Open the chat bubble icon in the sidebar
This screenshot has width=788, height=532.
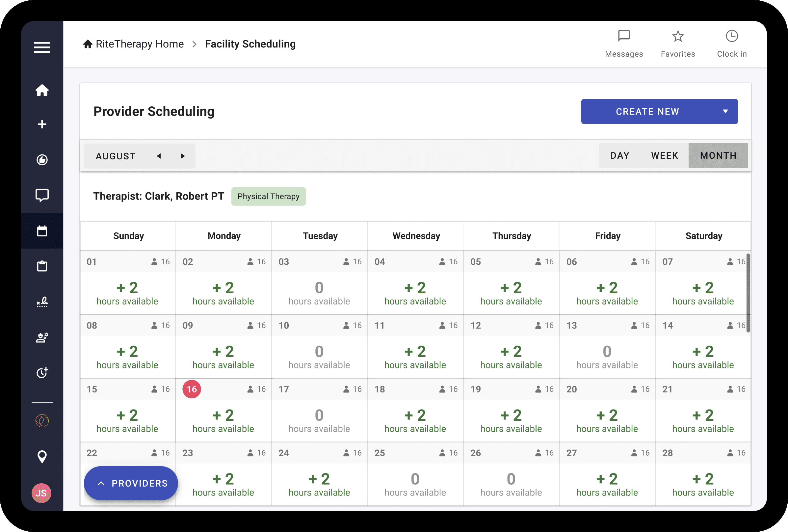tap(42, 195)
